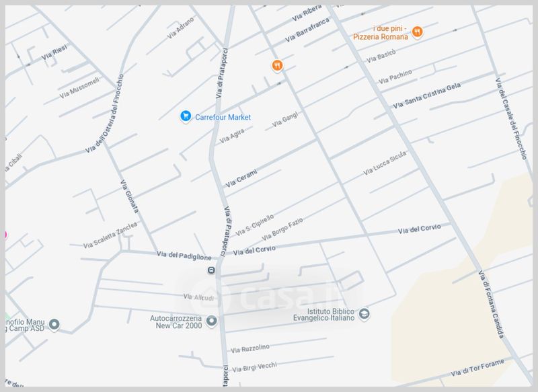Open the i due pini - Pizzeria Romana label
The width and height of the screenshot is (538, 392).
click(381, 32)
